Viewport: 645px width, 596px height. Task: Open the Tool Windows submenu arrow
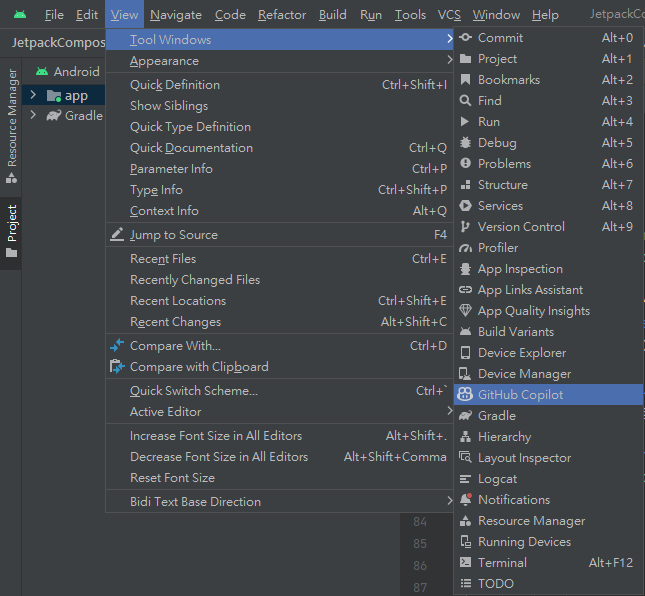pos(449,39)
